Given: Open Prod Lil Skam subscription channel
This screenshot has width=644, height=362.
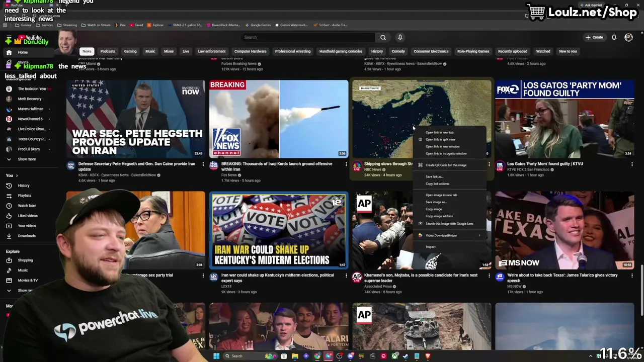Looking at the screenshot, I should tap(29, 149).
